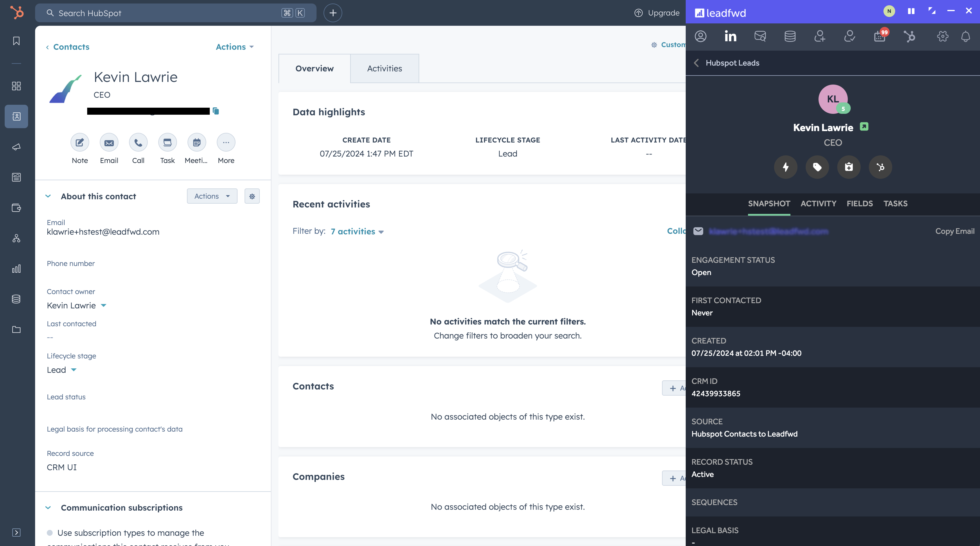Open the Lifecycle stage Lead dropdown
This screenshot has width=980, height=546.
(62, 370)
